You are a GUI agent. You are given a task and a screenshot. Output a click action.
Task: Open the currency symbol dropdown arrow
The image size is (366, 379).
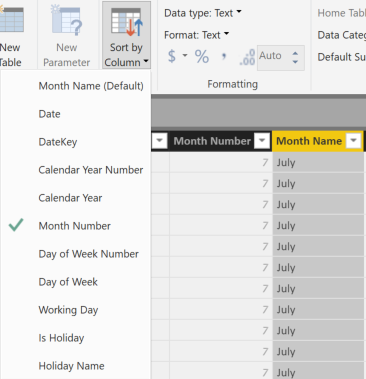(x=185, y=56)
